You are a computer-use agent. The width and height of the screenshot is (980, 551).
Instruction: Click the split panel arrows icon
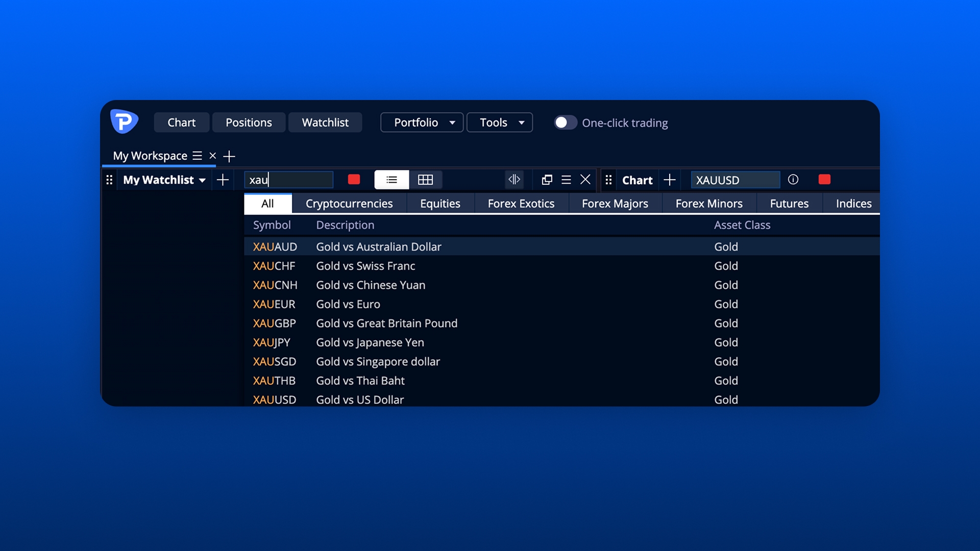pos(514,180)
